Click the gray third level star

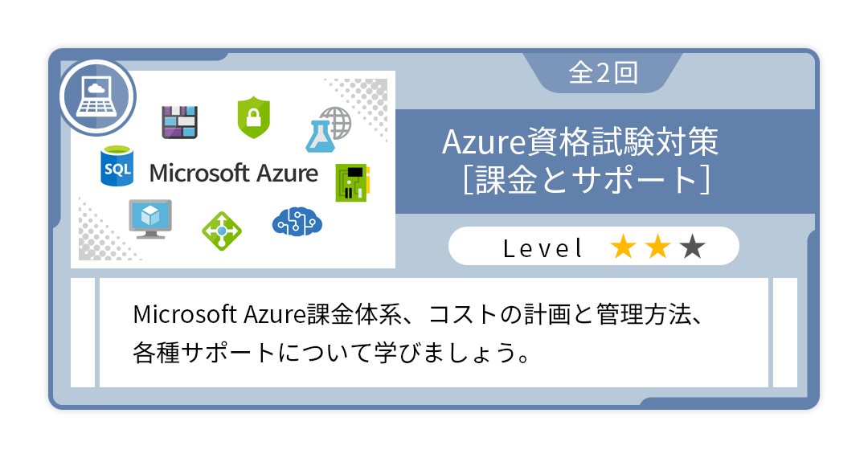pos(693,247)
